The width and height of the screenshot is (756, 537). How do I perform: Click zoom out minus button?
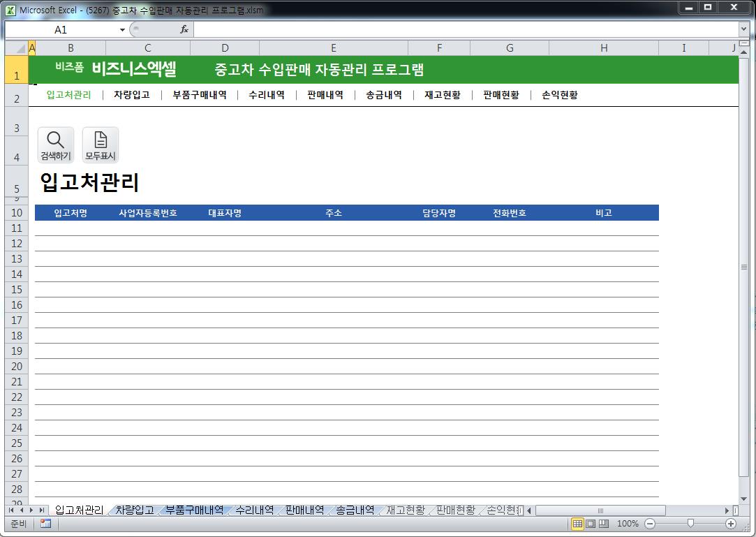click(650, 524)
